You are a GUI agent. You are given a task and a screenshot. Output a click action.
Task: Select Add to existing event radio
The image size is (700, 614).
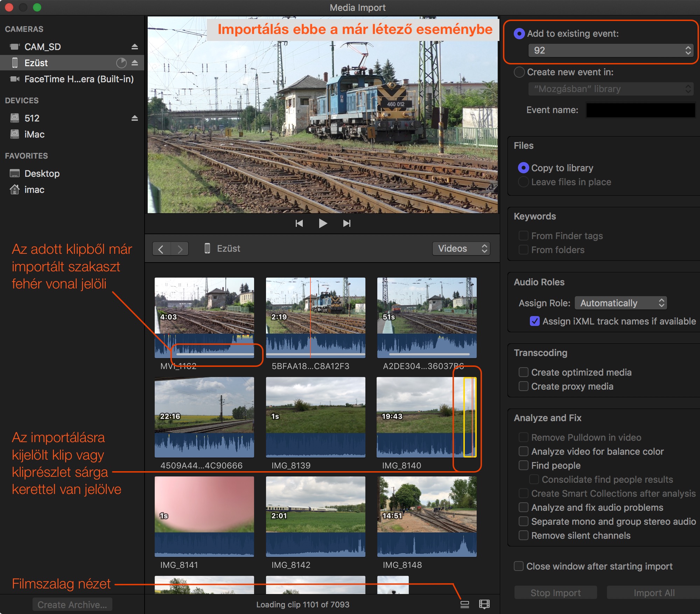(x=519, y=34)
